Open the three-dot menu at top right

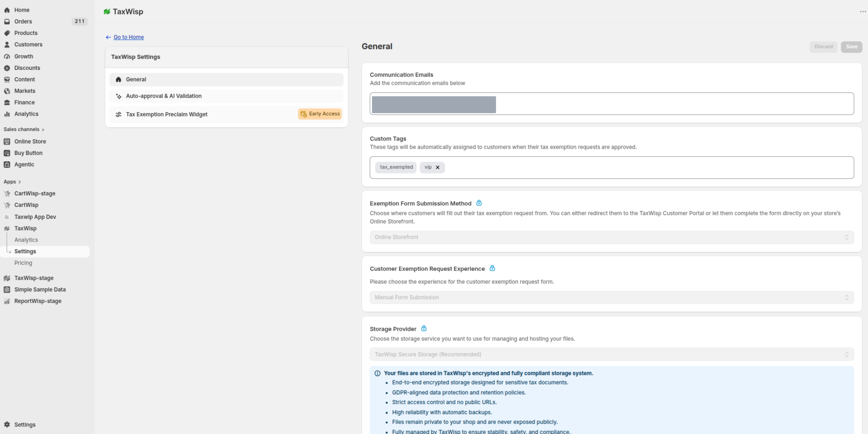pyautogui.click(x=863, y=11)
